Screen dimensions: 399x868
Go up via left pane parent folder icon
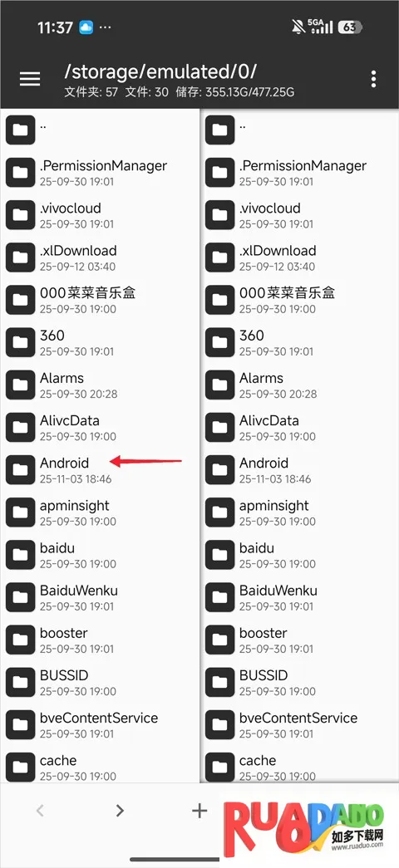tap(21, 130)
